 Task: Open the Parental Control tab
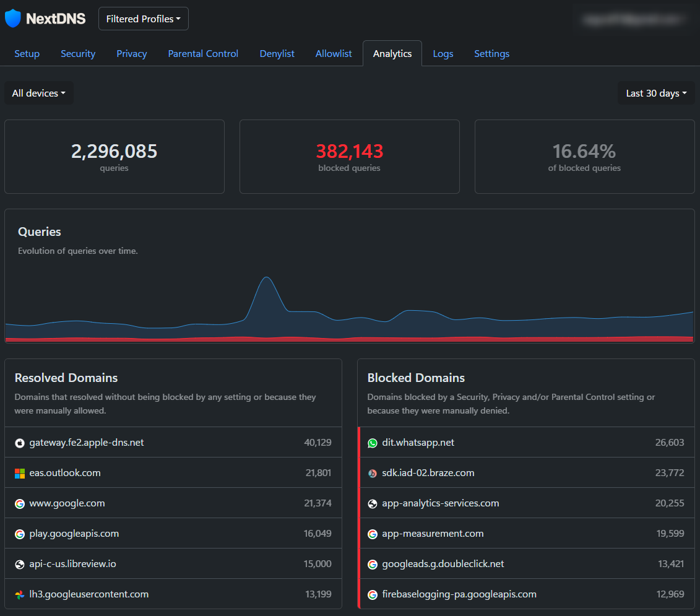click(x=203, y=53)
